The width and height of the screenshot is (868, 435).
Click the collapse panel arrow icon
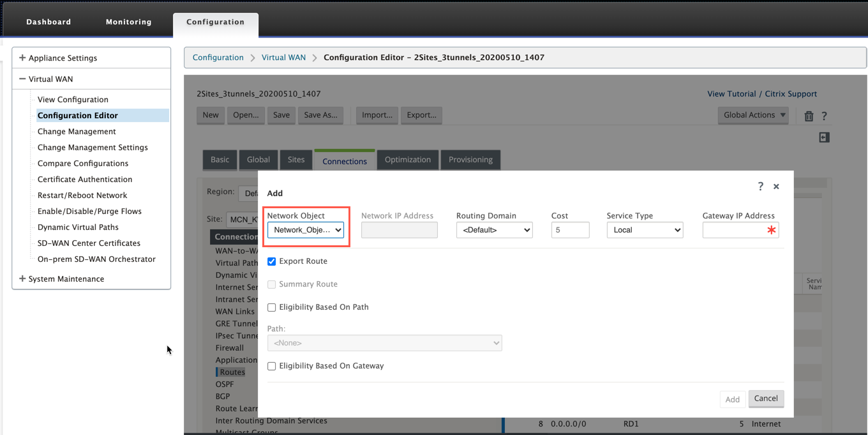[824, 137]
